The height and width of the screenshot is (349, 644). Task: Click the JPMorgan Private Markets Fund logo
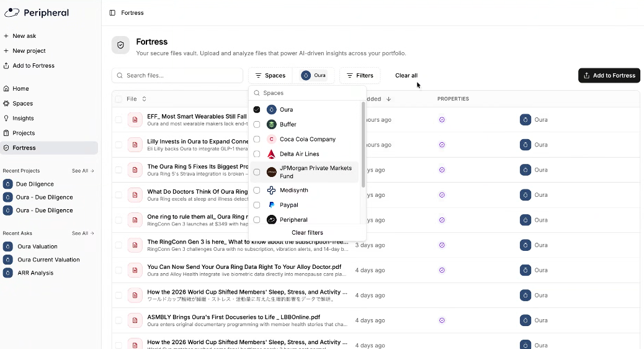[x=272, y=172]
